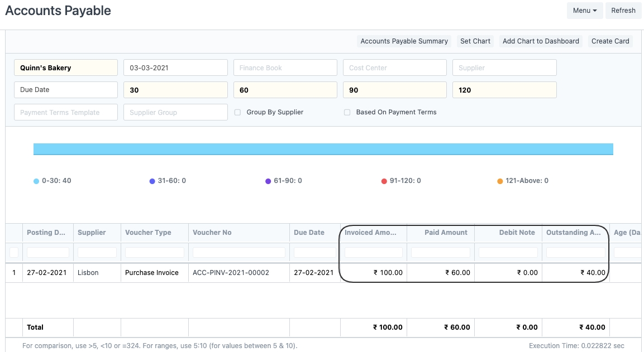Click the Refresh button

(623, 11)
